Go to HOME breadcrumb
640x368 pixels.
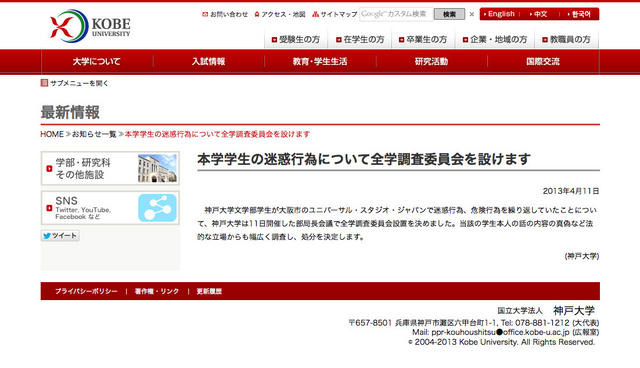pyautogui.click(x=52, y=134)
